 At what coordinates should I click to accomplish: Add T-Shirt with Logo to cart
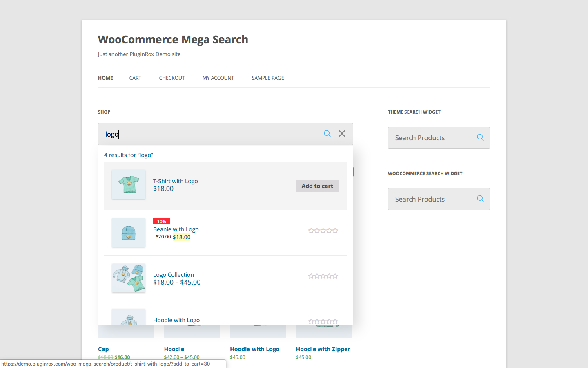(x=317, y=186)
